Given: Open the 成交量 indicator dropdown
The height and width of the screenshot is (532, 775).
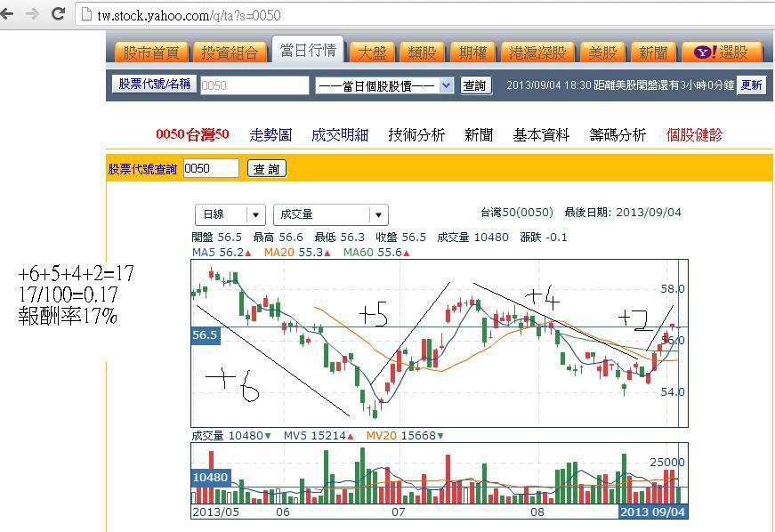Looking at the screenshot, I should (x=331, y=215).
